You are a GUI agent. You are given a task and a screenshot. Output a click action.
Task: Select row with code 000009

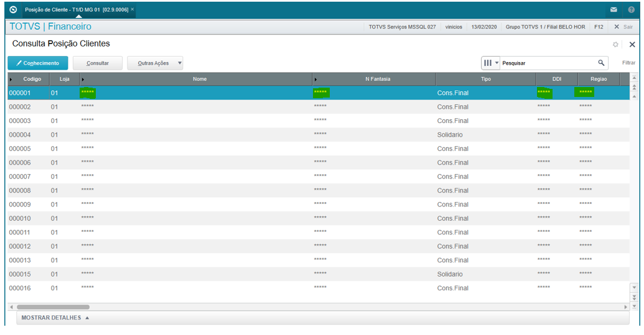coord(319,204)
